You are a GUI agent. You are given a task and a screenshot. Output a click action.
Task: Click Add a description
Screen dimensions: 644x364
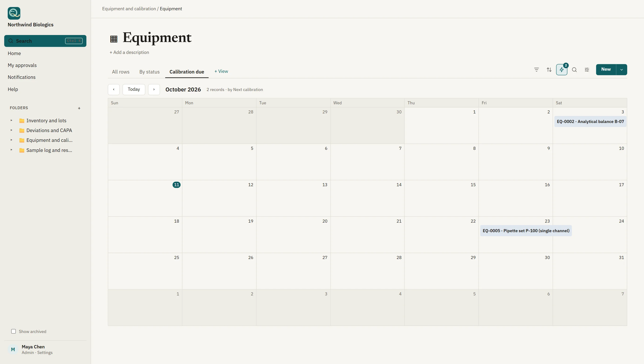[129, 52]
